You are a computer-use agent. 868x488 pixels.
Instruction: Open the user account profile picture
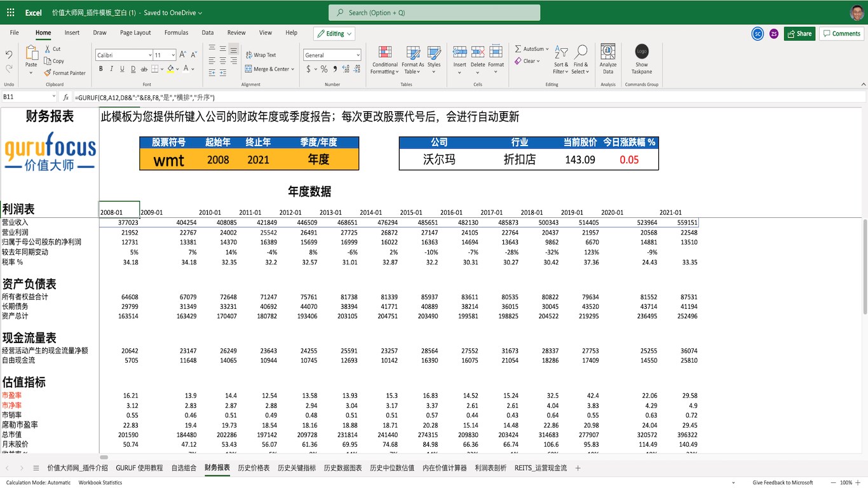pyautogui.click(x=857, y=13)
